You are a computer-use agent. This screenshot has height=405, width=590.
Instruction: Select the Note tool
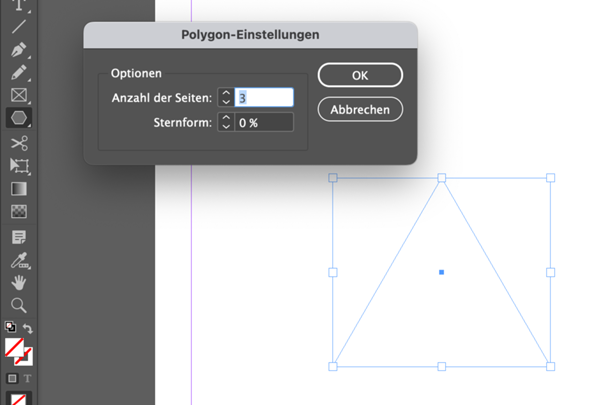coord(19,238)
